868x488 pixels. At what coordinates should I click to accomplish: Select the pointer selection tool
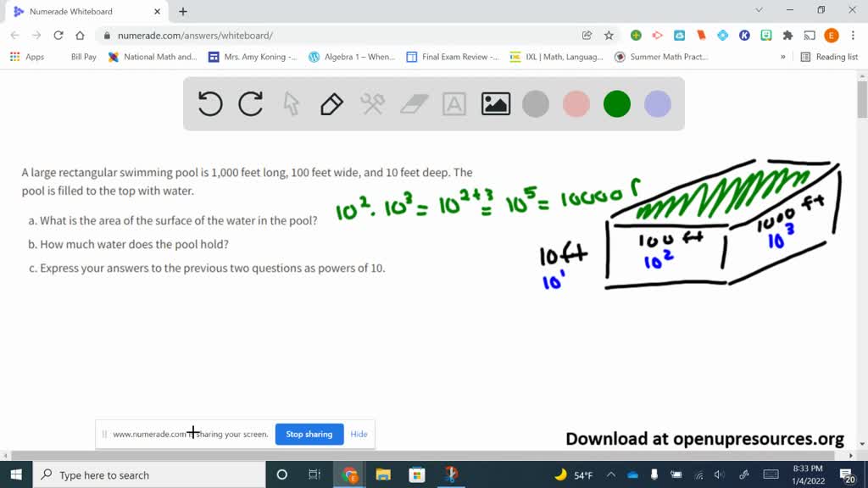(x=292, y=104)
